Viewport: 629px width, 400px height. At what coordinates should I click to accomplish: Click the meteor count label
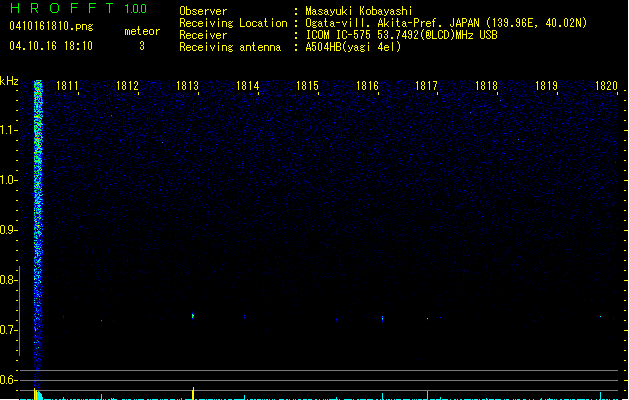click(142, 31)
